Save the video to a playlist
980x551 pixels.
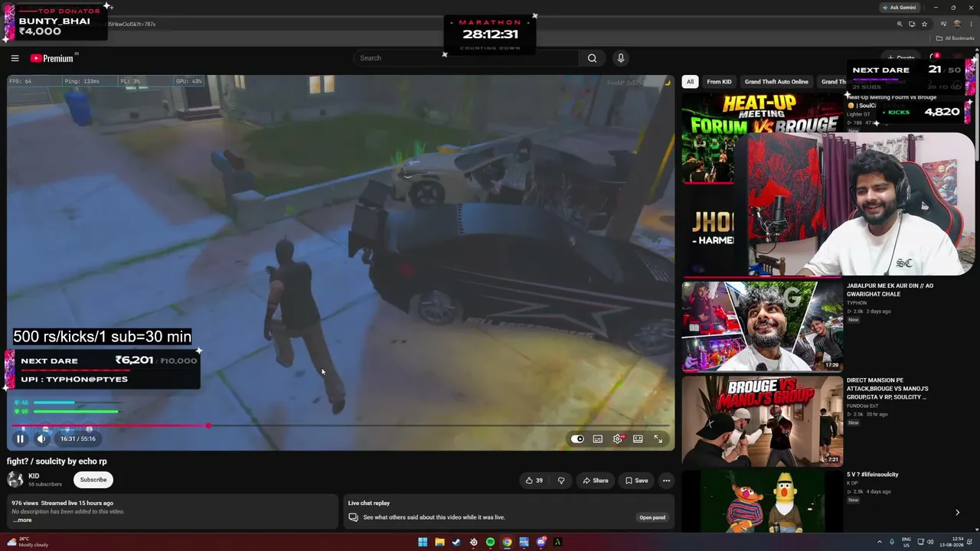[x=637, y=481]
